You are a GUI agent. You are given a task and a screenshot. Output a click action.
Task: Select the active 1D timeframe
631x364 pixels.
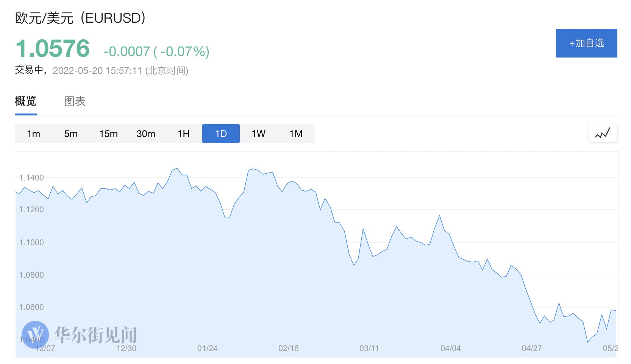pyautogui.click(x=221, y=134)
